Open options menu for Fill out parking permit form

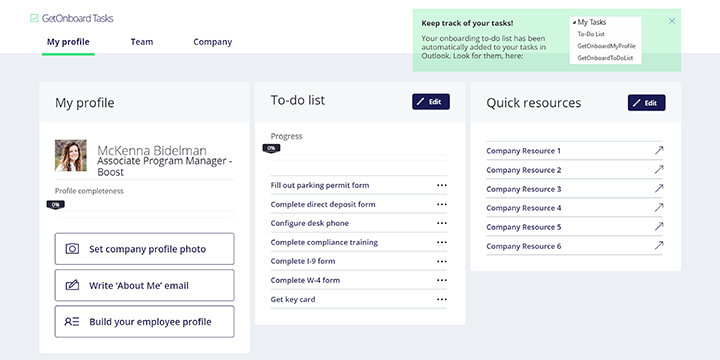[x=442, y=185]
